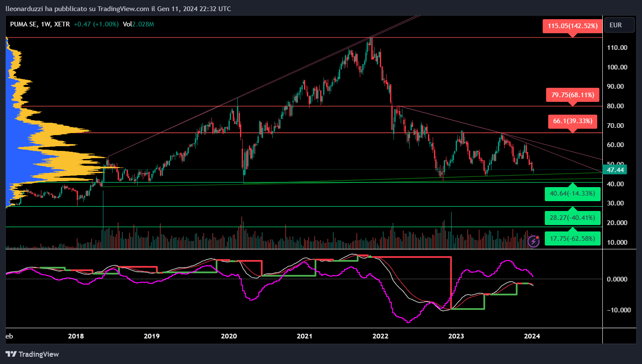Click the +0.47 (+1.00%) change value
This screenshot has width=642, height=364.
tap(96, 24)
